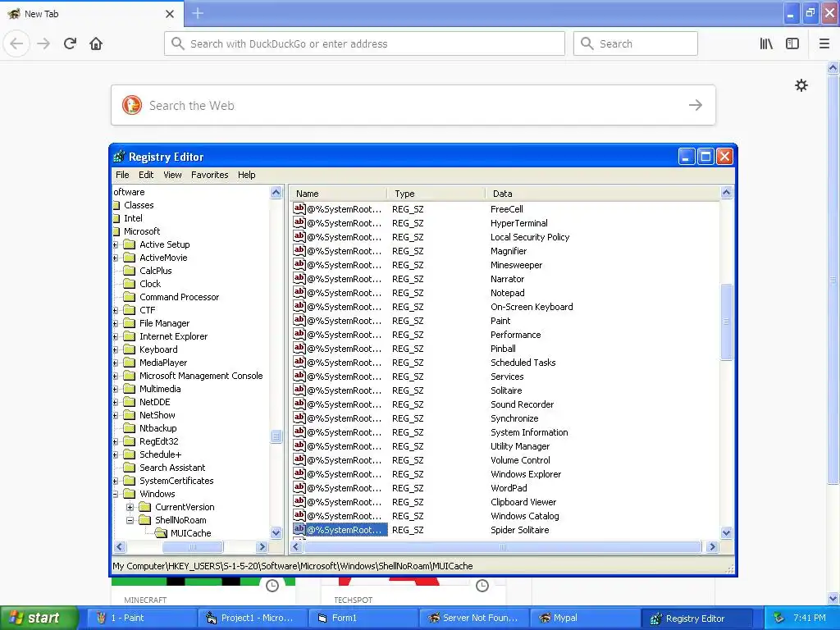This screenshot has width=840, height=630.
Task: Select the Search Assistant key
Action: pos(172,468)
